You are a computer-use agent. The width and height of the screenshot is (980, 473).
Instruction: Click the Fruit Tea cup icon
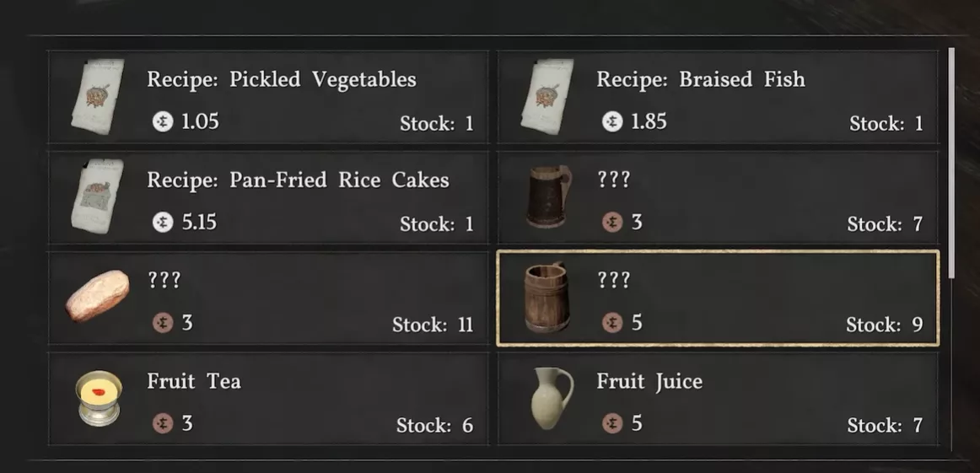(x=98, y=398)
